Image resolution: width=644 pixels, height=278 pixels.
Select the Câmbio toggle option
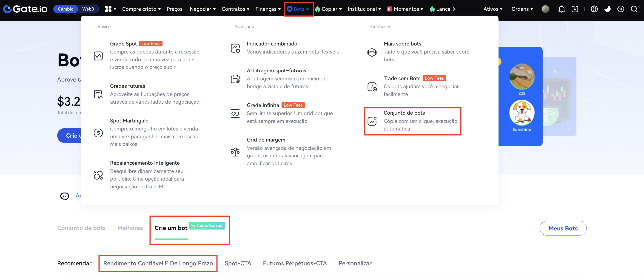[x=66, y=9]
